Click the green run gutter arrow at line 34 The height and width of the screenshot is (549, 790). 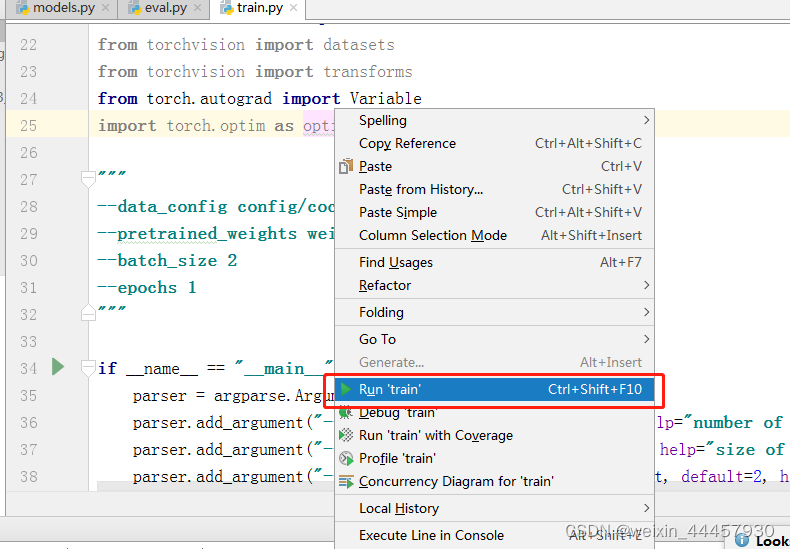click(x=57, y=367)
